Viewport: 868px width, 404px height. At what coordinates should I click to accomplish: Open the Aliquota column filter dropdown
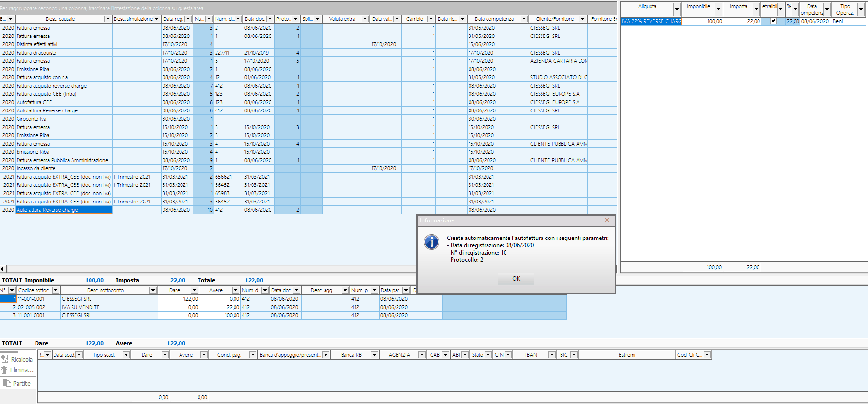(677, 9)
